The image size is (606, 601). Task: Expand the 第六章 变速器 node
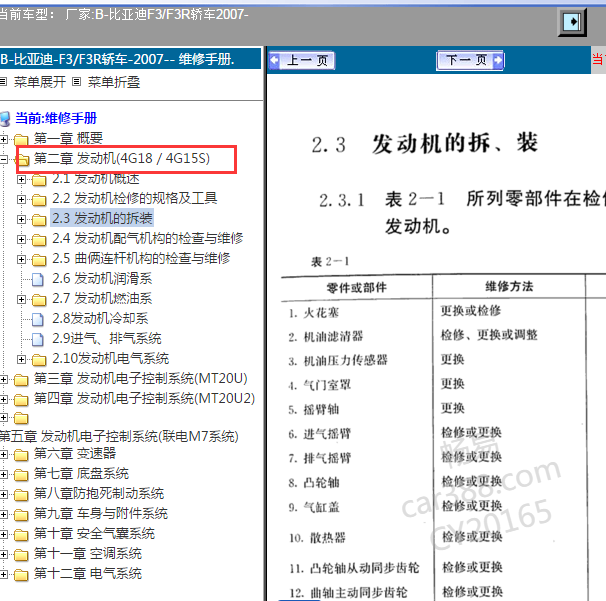pyautogui.click(x=3, y=455)
